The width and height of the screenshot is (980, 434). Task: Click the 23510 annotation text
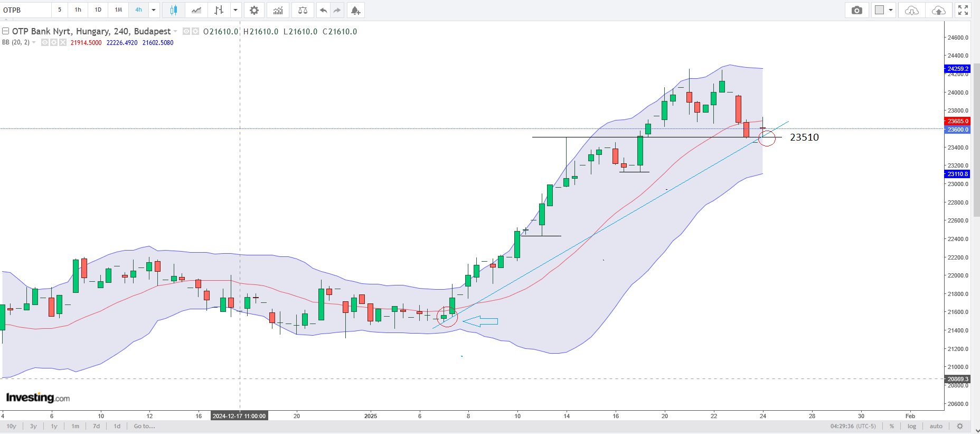point(804,137)
